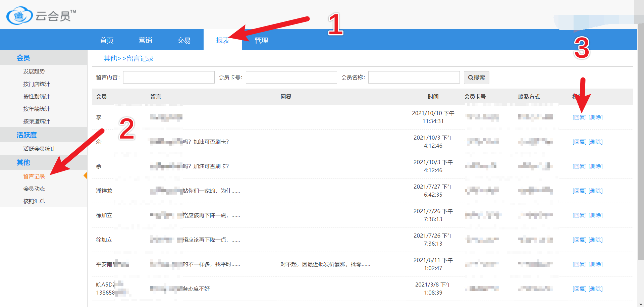Select 留言记录 in the sidebar
This screenshot has width=644, height=307.
click(x=34, y=176)
